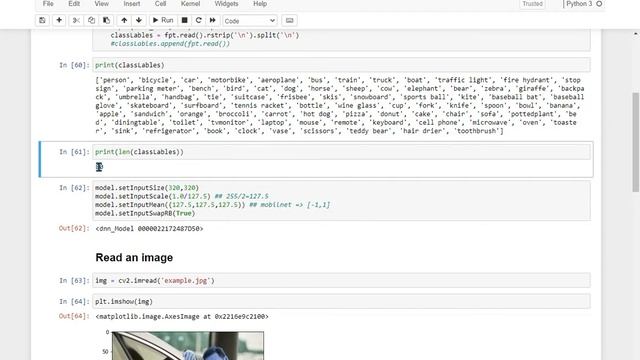Image resolution: width=640 pixels, height=360 pixels.
Task: Restart the kernel with the circular arrow icon
Action: click(x=199, y=20)
